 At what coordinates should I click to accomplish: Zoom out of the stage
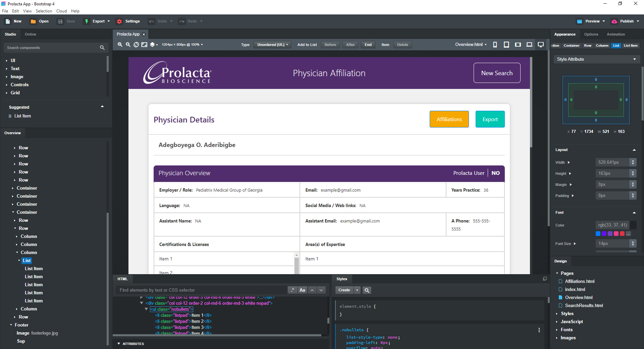[x=128, y=45]
